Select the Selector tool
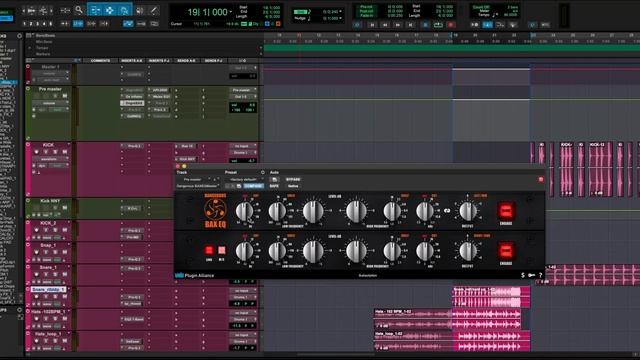Screen dimensions: 640x360 pos(109,10)
